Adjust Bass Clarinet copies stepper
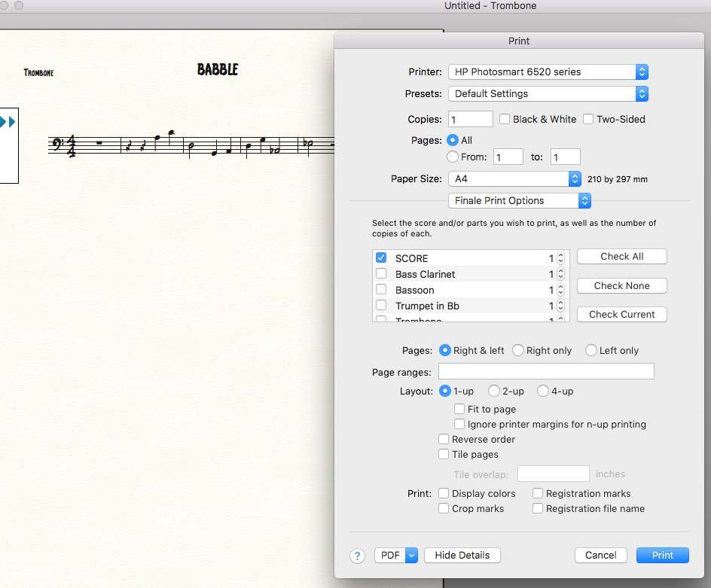The height and width of the screenshot is (588, 711). coord(560,274)
